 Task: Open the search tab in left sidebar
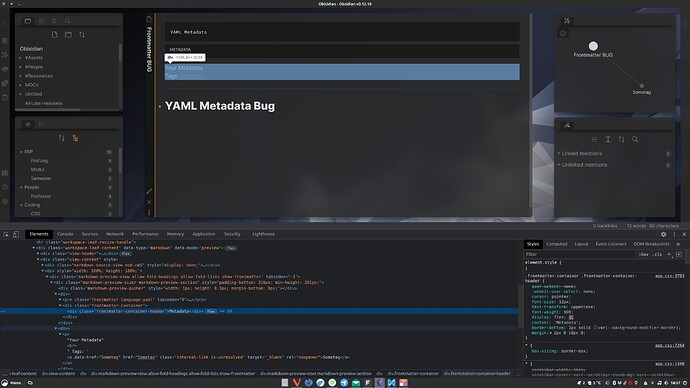(68, 21)
